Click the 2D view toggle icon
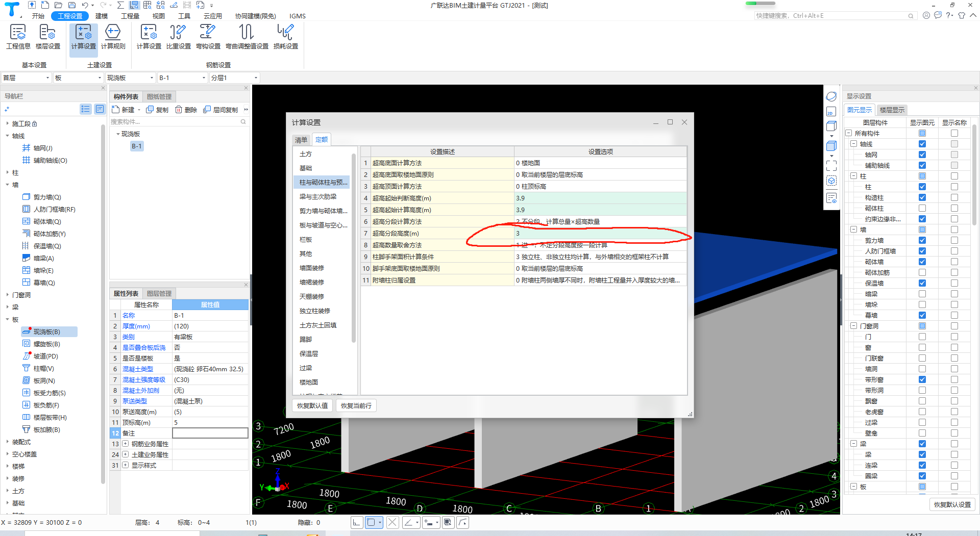The image size is (980, 536). coord(831,112)
